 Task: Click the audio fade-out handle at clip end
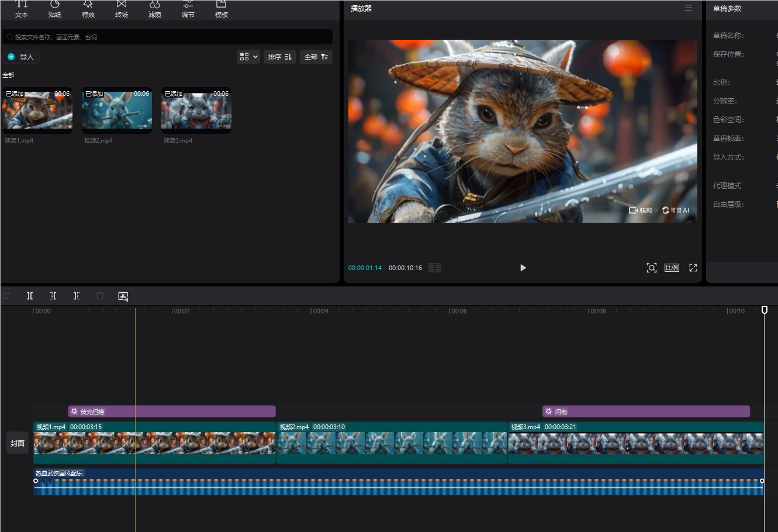click(762, 481)
